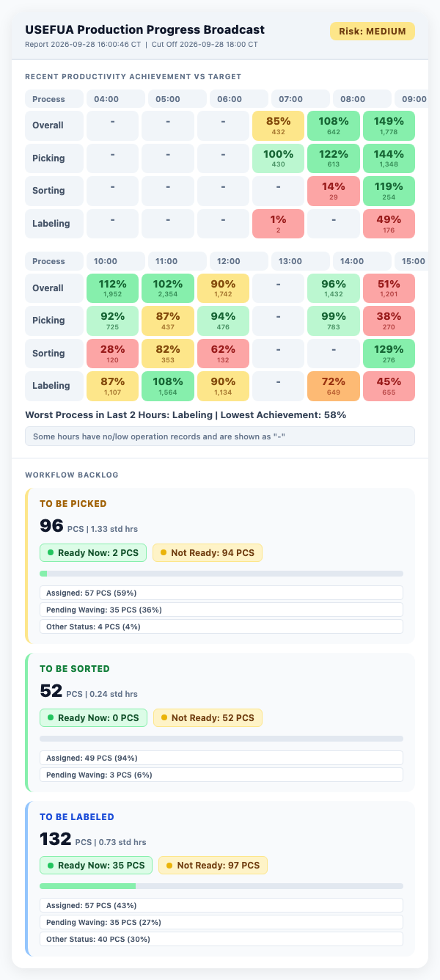The image size is (440, 980).
Task: Click Ready Now: 35 PCS badge
Action: (x=96, y=866)
